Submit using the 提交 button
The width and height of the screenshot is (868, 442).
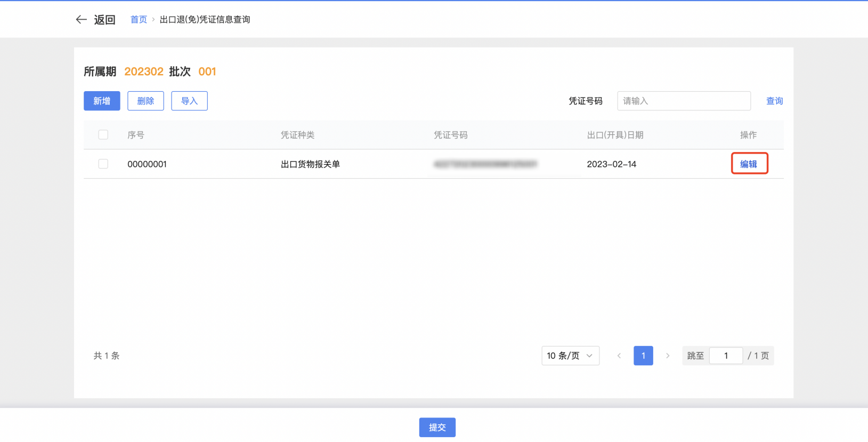(x=437, y=427)
